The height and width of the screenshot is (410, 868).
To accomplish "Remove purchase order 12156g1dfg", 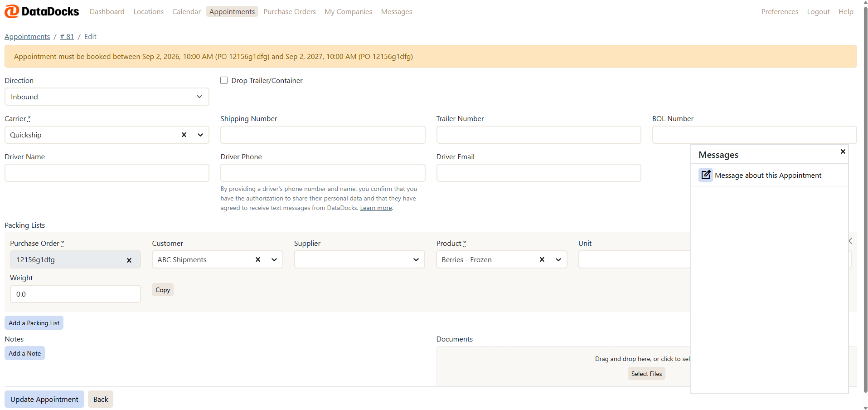I will coord(129,260).
